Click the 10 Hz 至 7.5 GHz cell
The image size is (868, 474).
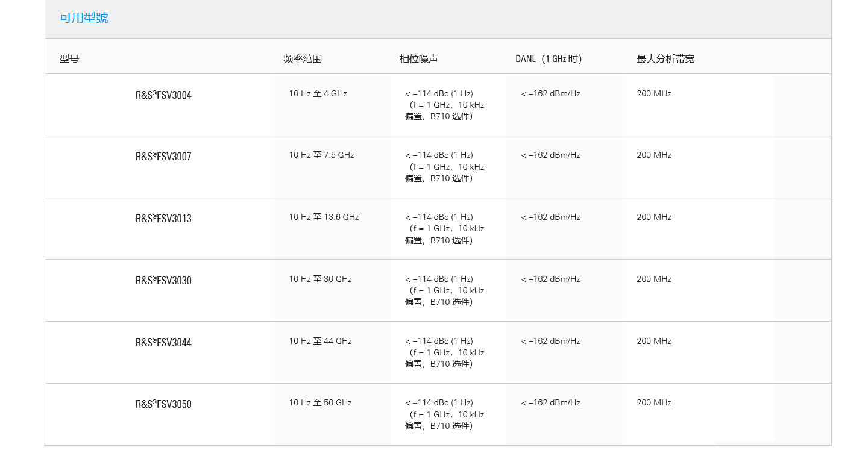321,155
